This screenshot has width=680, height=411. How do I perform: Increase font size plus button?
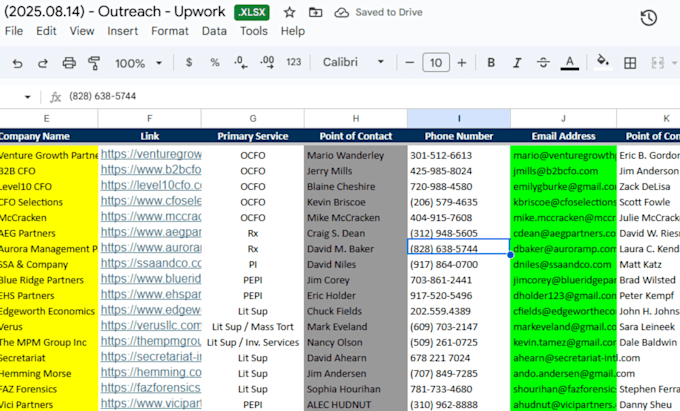pos(462,63)
